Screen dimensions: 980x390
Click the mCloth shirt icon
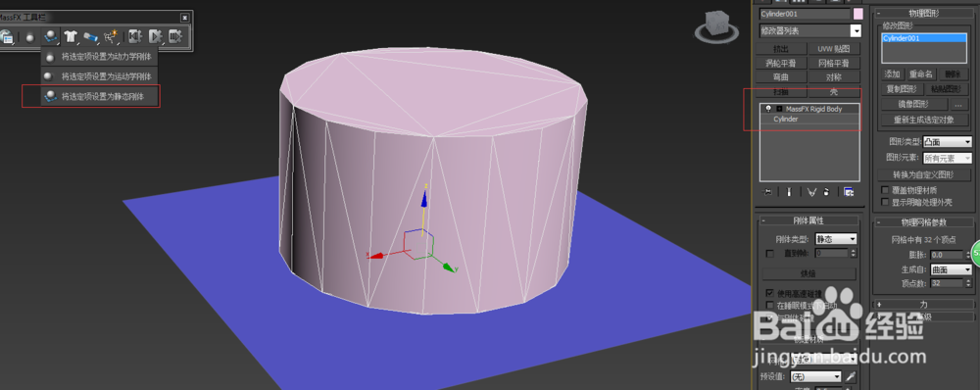point(70,37)
